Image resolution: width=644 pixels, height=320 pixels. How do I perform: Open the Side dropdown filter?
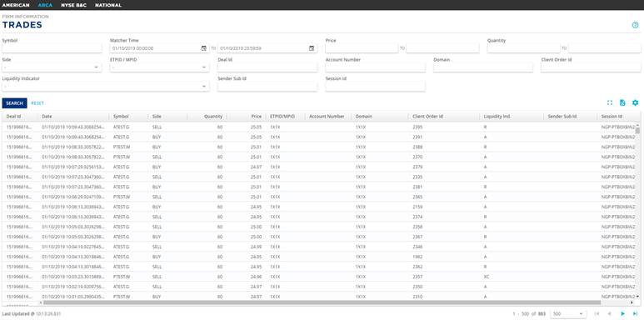click(52, 67)
